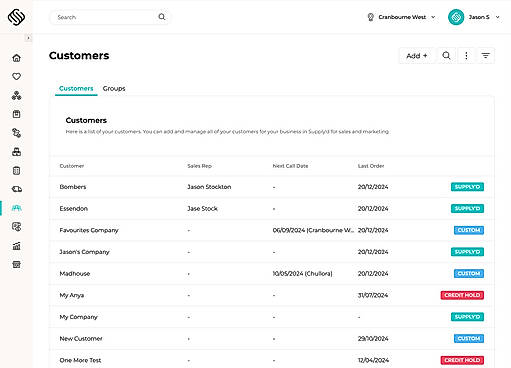Viewport: 511px width, 368px height.
Task: Open the route/transfer icon in sidebar
Action: pyautogui.click(x=16, y=133)
